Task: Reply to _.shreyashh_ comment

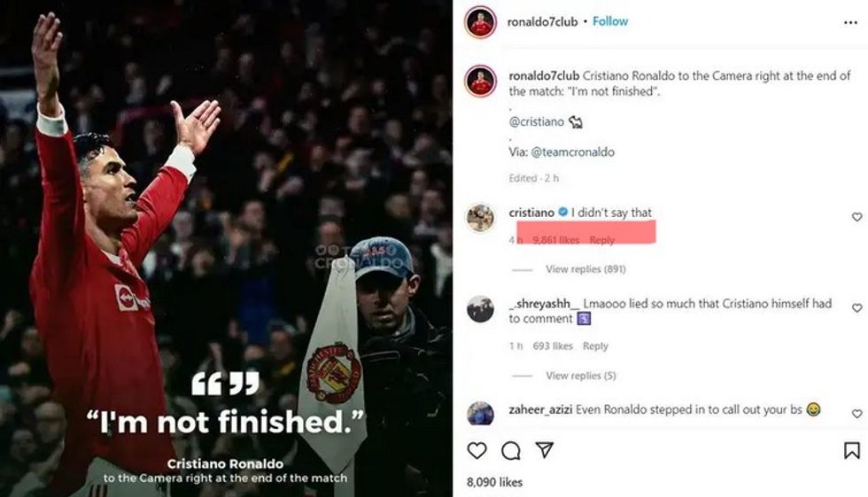Action: point(595,346)
